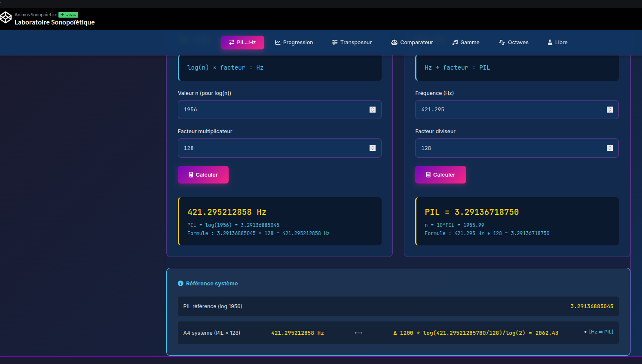Click the Référence système info icon
Screen dimensions: 642x364
pos(180,284)
